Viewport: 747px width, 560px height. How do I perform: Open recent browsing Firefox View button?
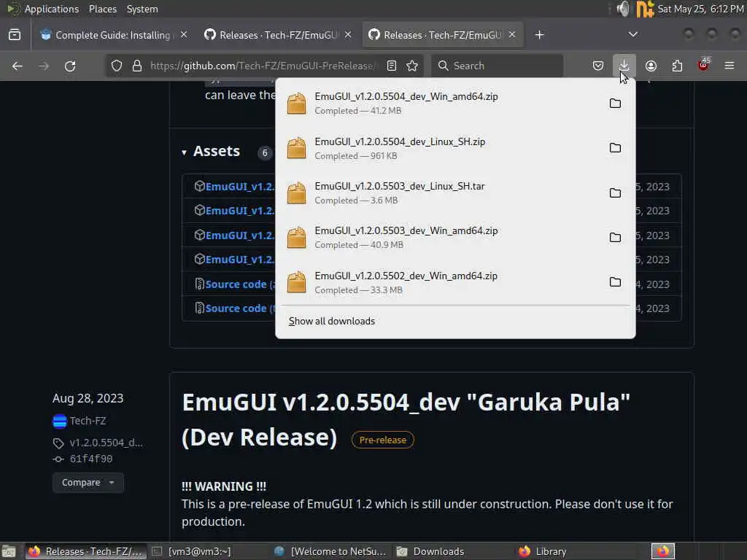15,35
